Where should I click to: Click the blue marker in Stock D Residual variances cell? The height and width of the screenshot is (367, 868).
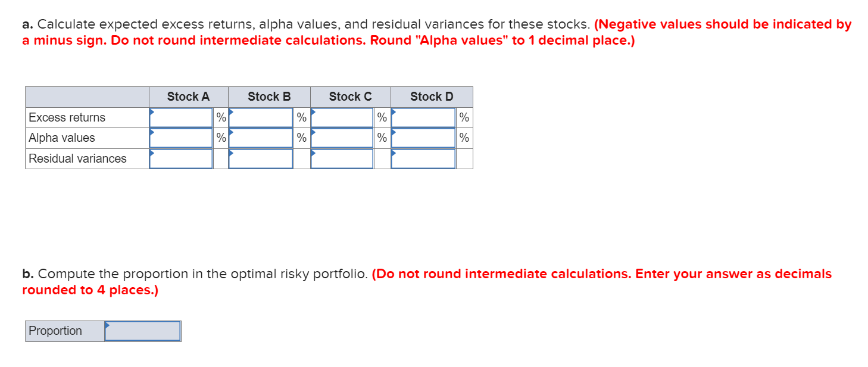pos(394,154)
